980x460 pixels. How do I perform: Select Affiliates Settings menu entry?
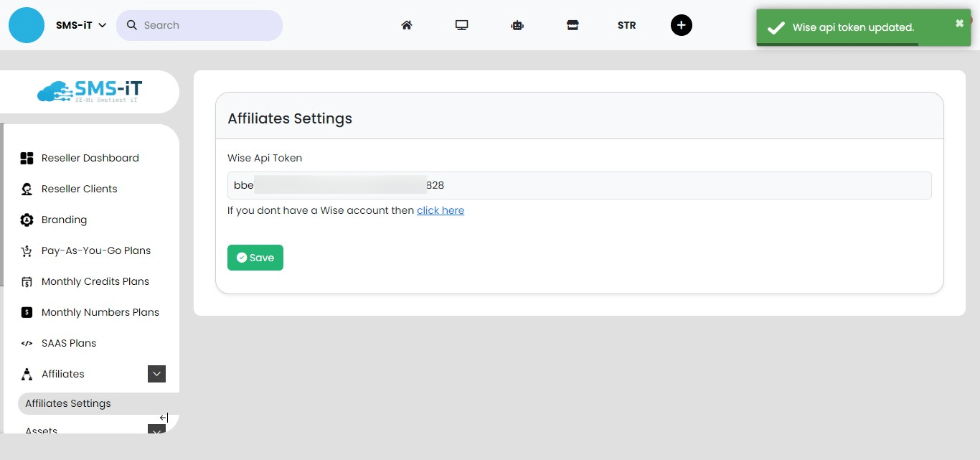67,403
